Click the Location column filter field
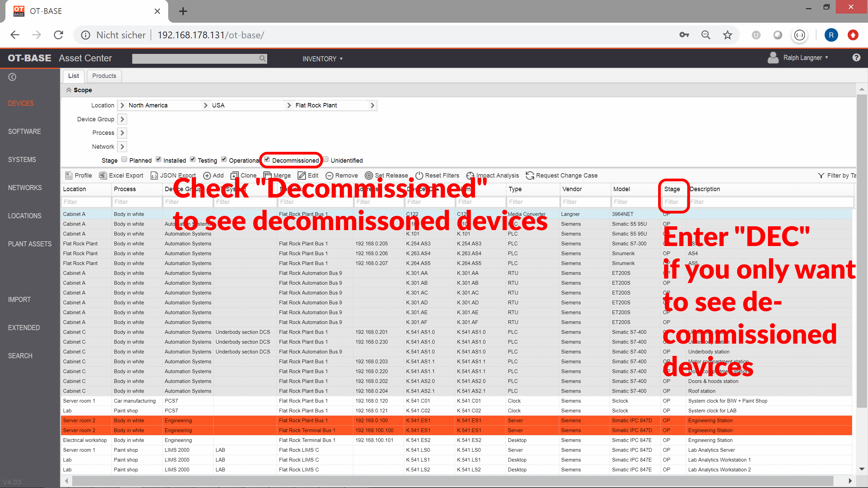The height and width of the screenshot is (488, 868). pos(86,202)
